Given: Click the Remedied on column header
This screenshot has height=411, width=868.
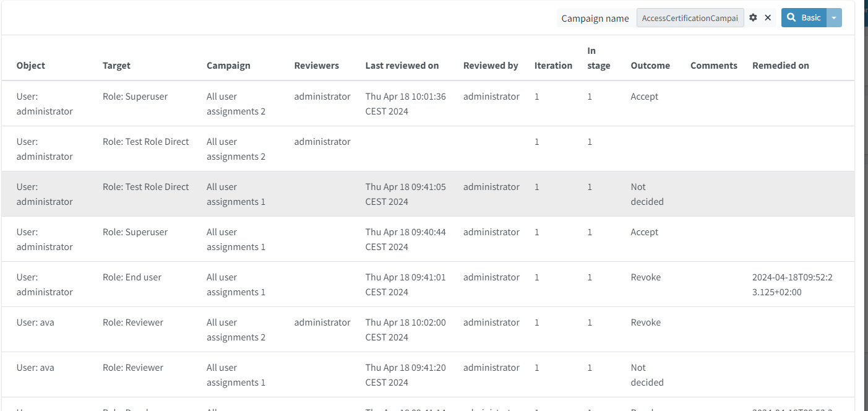Looking at the screenshot, I should [780, 66].
